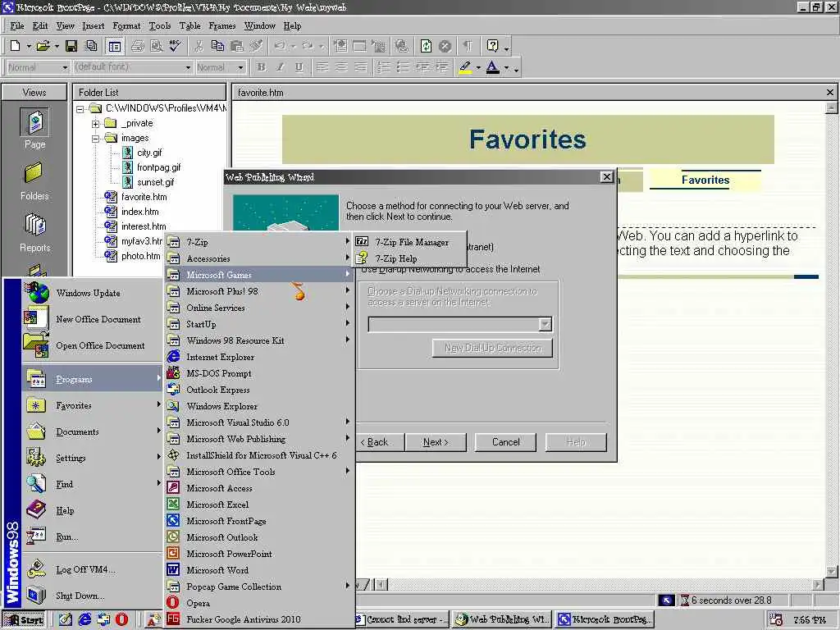The image size is (840, 630).
Task: Click the Refresh toolbar icon
Action: [x=426, y=46]
